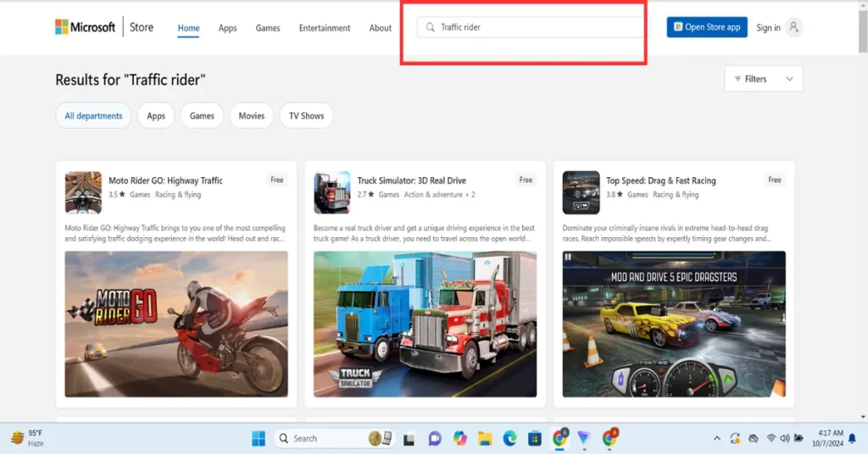Expand the Filters dropdown

point(763,79)
